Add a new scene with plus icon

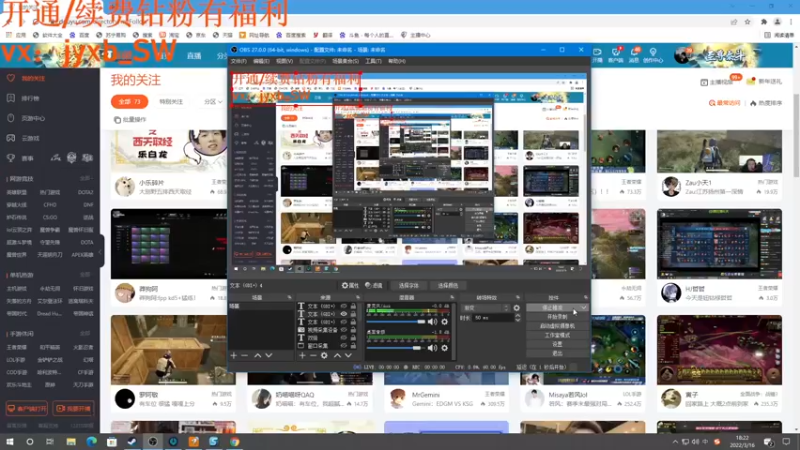234,355
